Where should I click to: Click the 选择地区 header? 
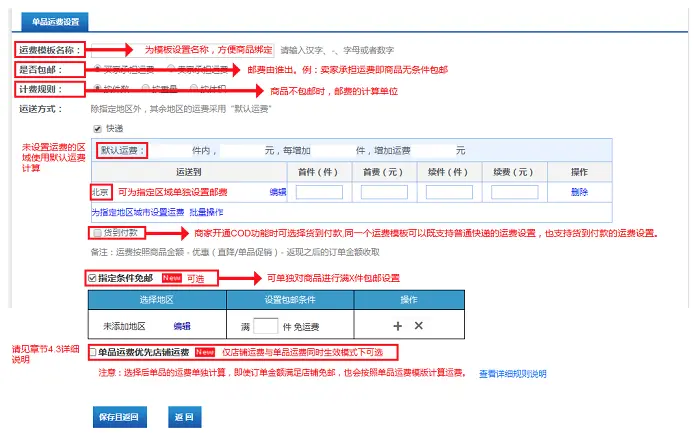[x=157, y=300]
